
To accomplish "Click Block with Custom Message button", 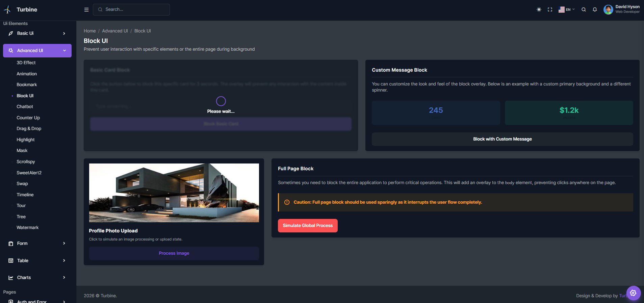I will coord(502,139).
